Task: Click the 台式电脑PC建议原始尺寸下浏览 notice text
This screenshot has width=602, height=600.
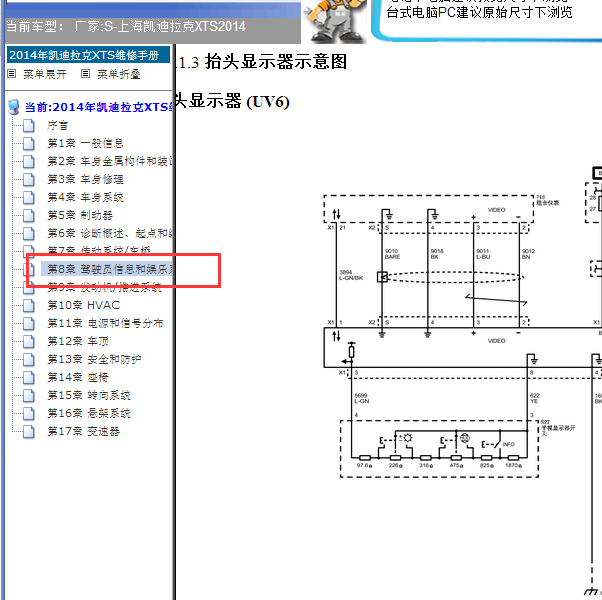Action: coord(479,12)
